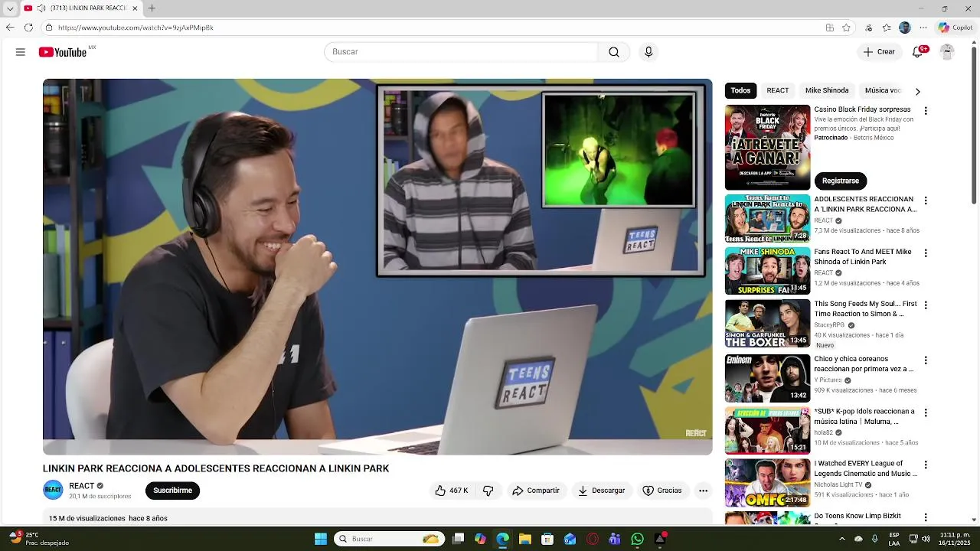Like the video (467 K)
980x551 pixels.
(452, 491)
